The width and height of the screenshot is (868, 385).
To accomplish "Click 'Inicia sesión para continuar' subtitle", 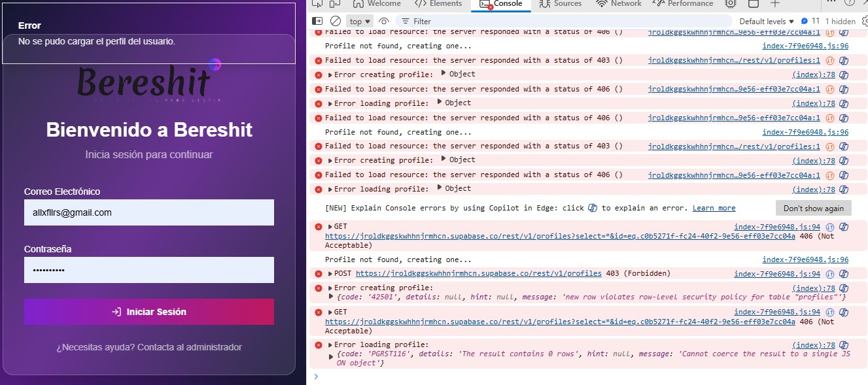I will point(149,155).
